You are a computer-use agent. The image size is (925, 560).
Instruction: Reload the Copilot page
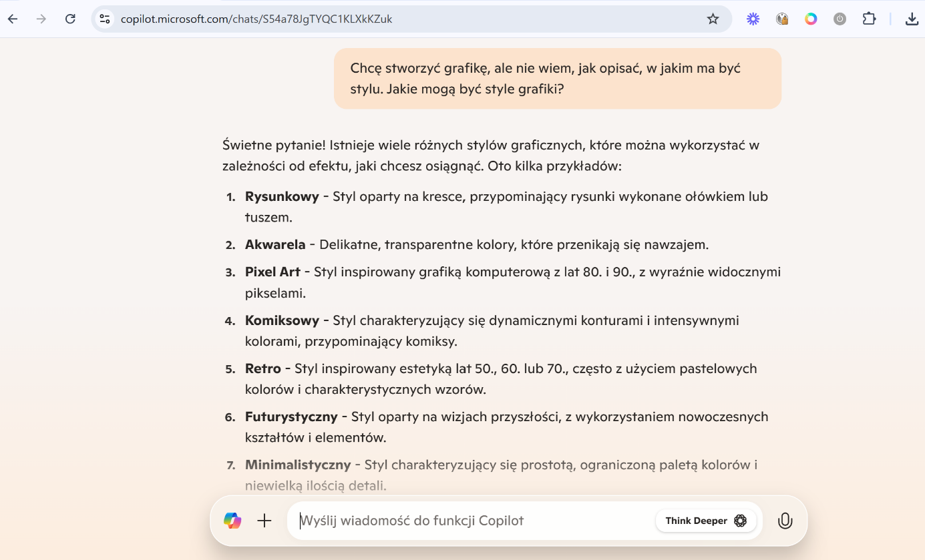pyautogui.click(x=70, y=19)
